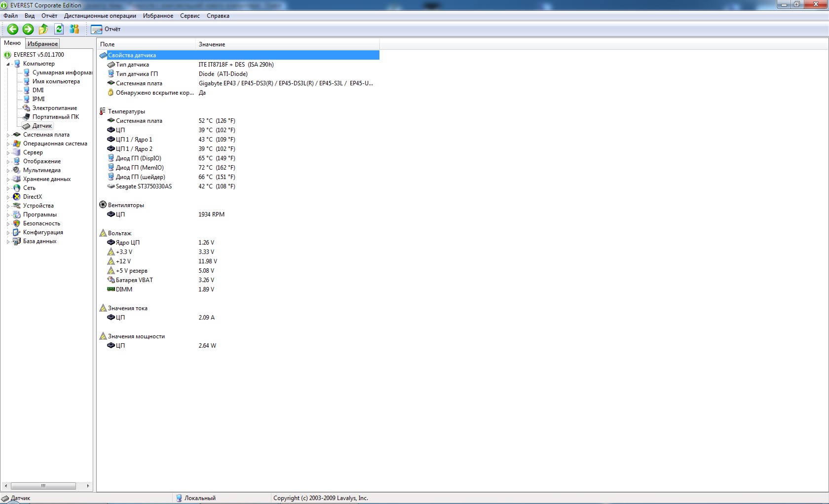Click the Сеть network icon
The width and height of the screenshot is (829, 504).
click(x=17, y=188)
